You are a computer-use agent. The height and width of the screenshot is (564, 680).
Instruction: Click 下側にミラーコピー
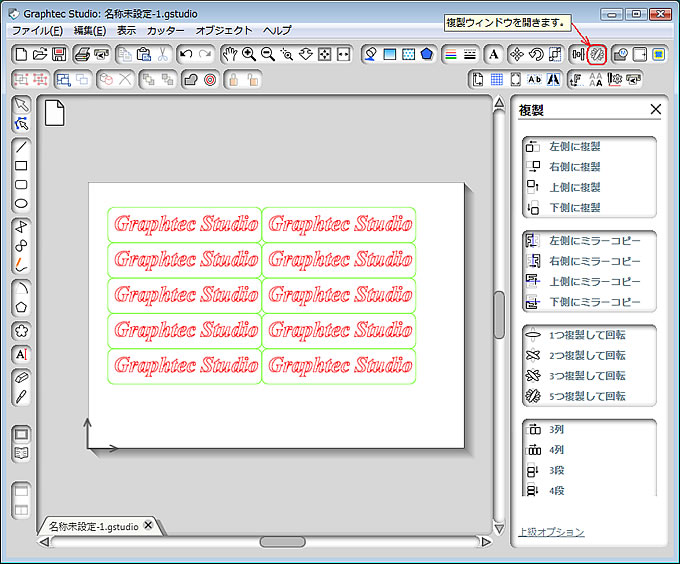coord(595,302)
